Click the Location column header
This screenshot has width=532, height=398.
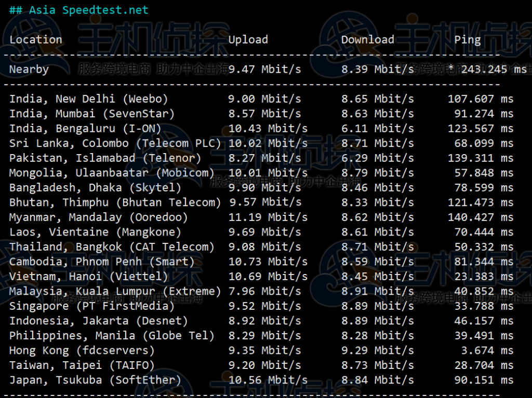35,39
